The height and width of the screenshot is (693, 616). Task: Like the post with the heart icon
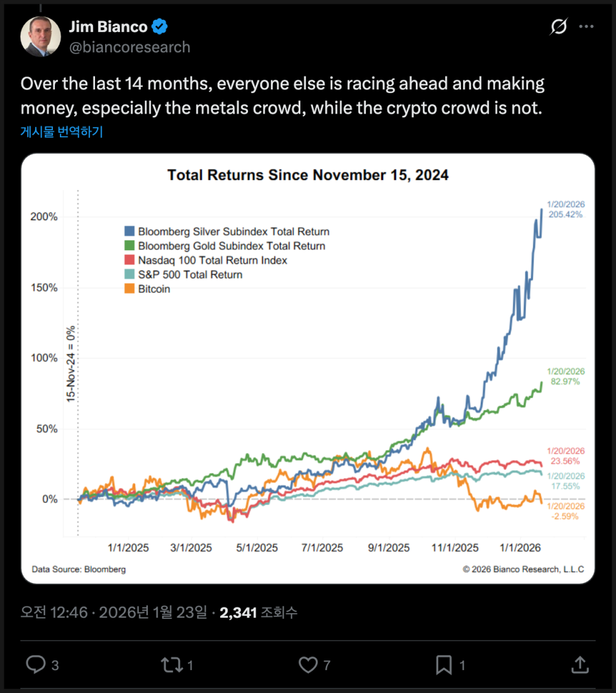[308, 665]
